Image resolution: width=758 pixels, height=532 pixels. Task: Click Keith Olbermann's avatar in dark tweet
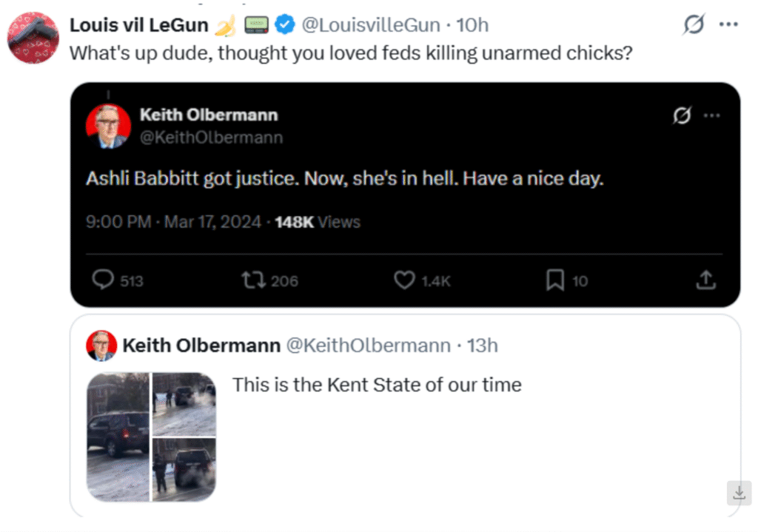[108, 127]
